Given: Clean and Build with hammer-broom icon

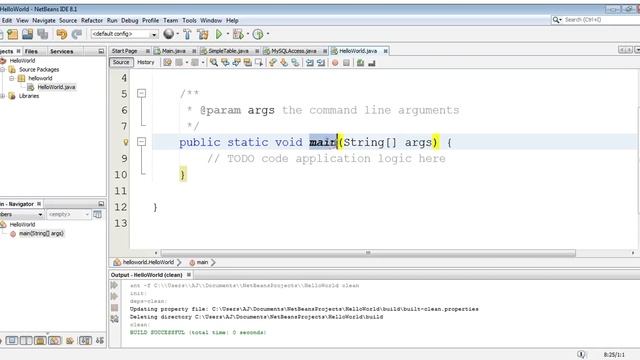Looking at the screenshot, I should pos(203,34).
